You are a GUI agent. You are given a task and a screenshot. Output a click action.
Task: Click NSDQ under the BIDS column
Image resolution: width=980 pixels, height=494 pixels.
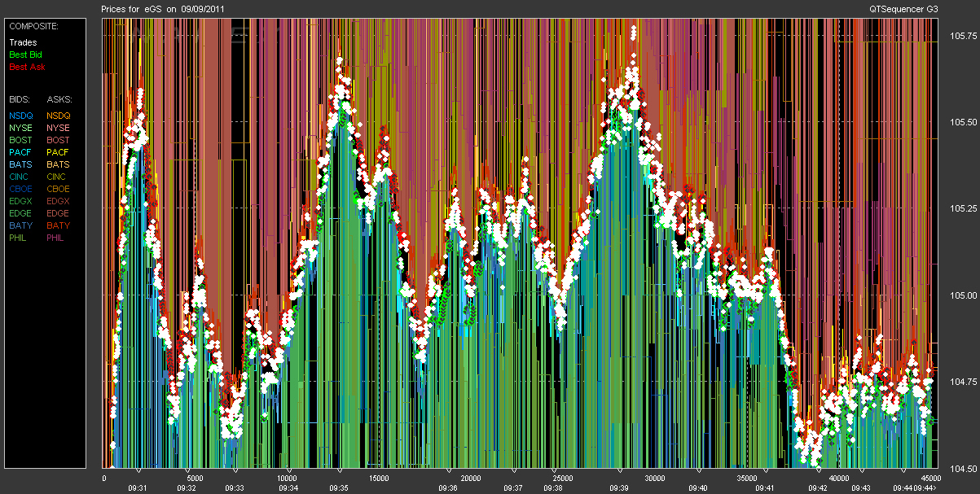[21, 116]
